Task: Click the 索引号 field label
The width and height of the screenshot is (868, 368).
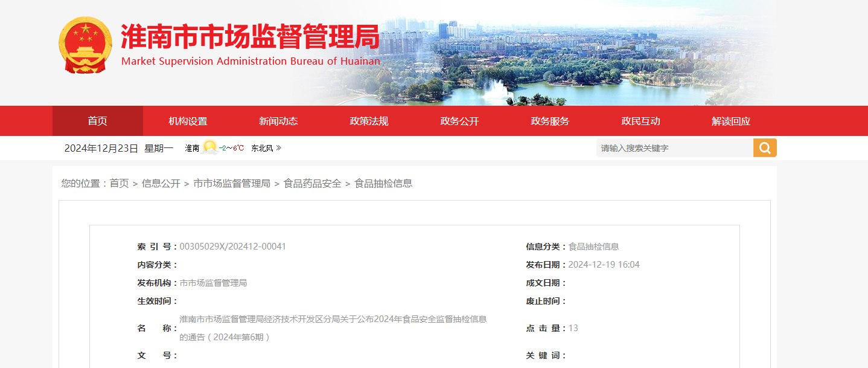Action: (156, 247)
